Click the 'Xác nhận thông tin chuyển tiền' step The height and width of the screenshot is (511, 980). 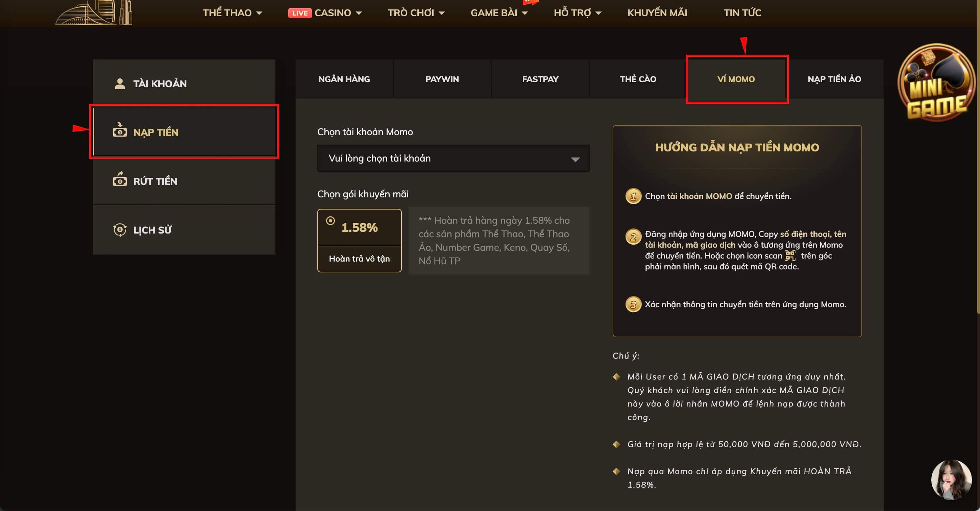tap(745, 305)
